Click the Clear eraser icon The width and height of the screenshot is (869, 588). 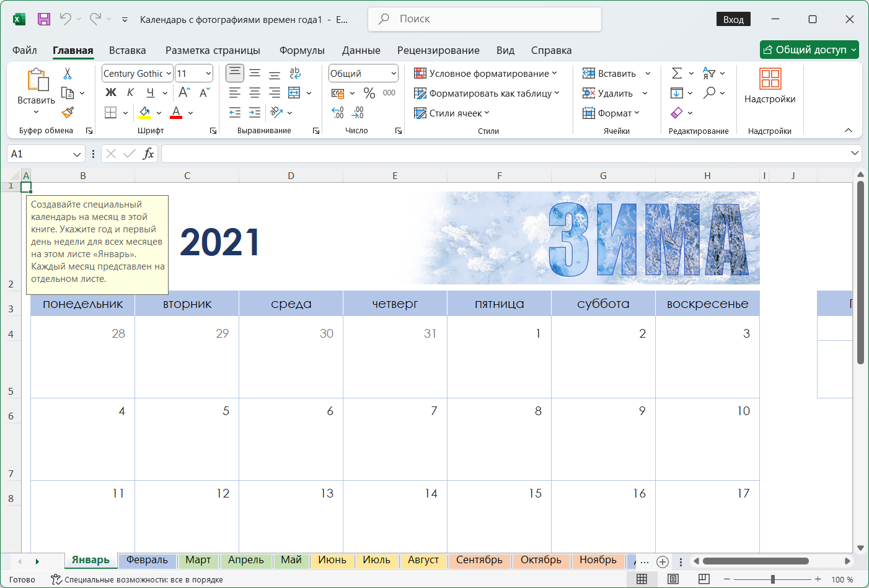[677, 113]
